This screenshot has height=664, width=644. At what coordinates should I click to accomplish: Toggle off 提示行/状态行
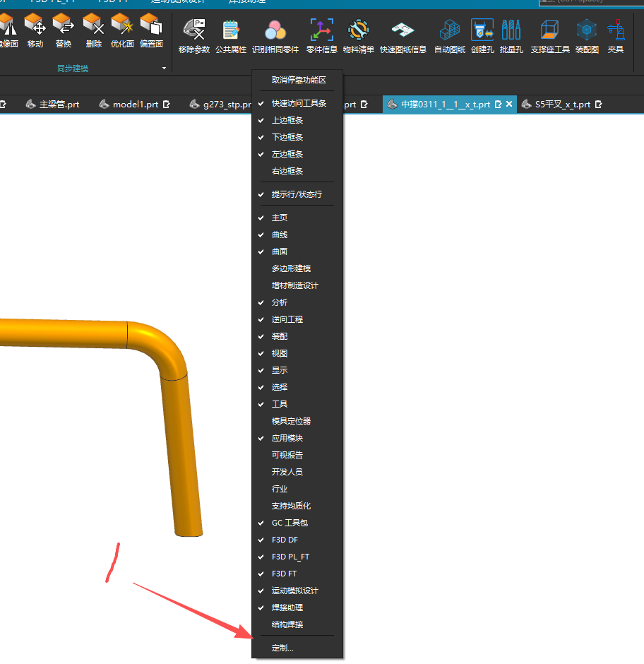point(297,194)
